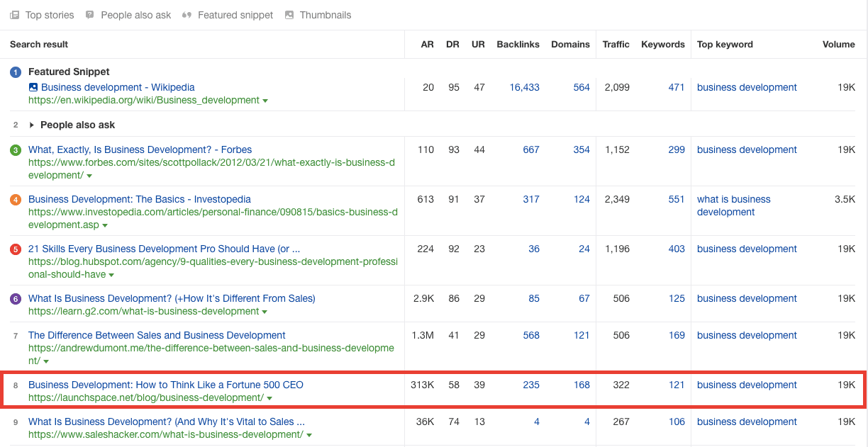Click the purple position 6 badge
The width and height of the screenshot is (868, 447).
(16, 299)
